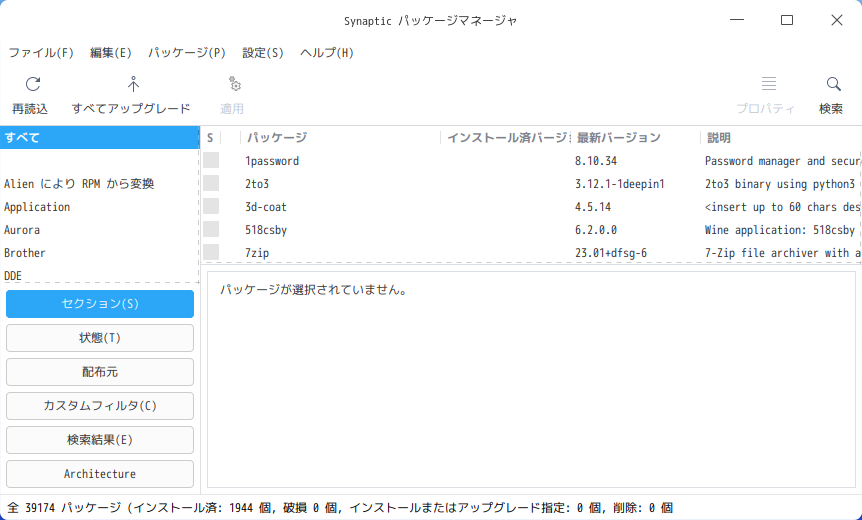
Task: Close the Synaptic window
Action: click(x=837, y=20)
